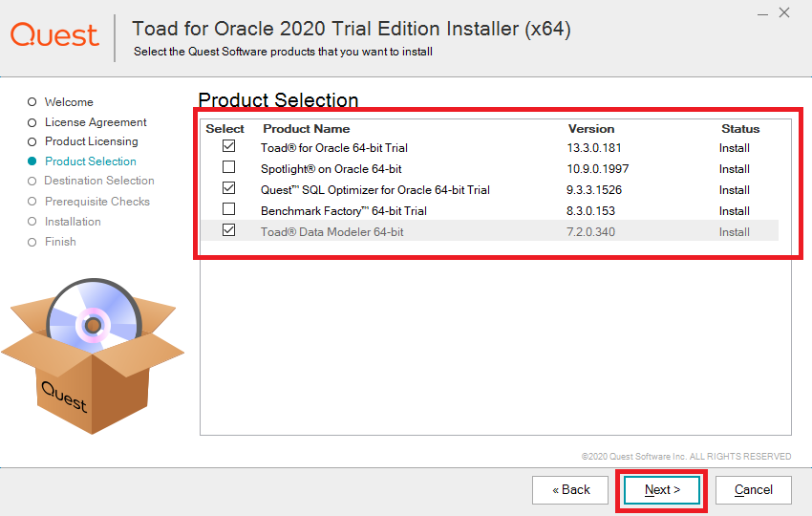
Task: Click Install status for Toad Data Modeler
Action: click(735, 232)
